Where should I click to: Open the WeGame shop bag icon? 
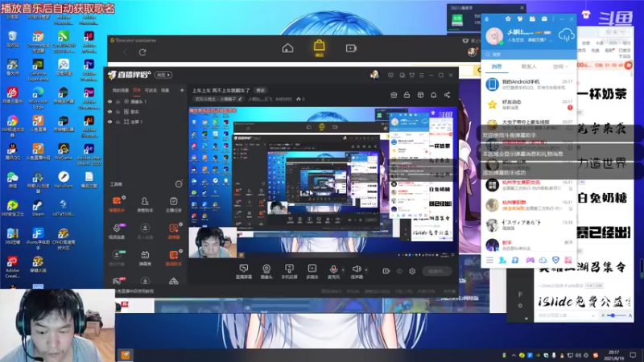[x=319, y=48]
